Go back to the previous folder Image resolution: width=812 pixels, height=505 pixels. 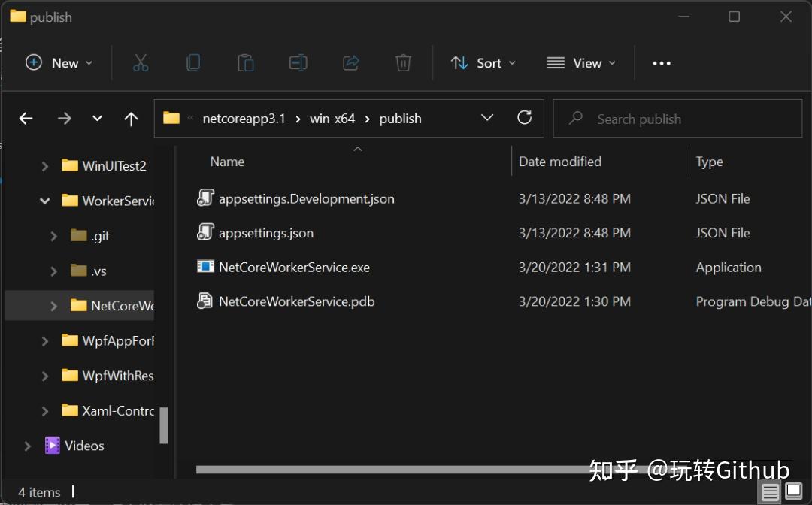click(26, 118)
